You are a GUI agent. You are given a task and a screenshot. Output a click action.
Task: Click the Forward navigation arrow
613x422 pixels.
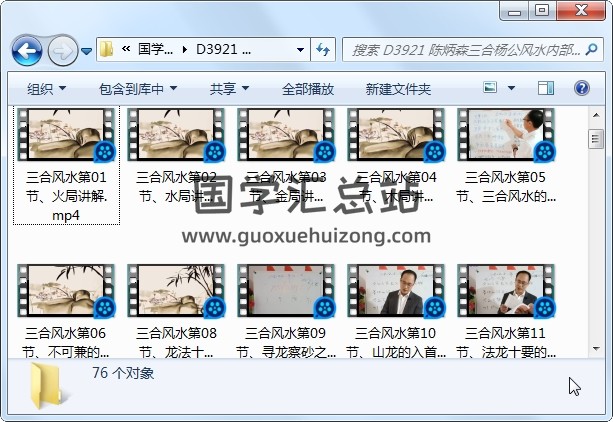tap(61, 49)
